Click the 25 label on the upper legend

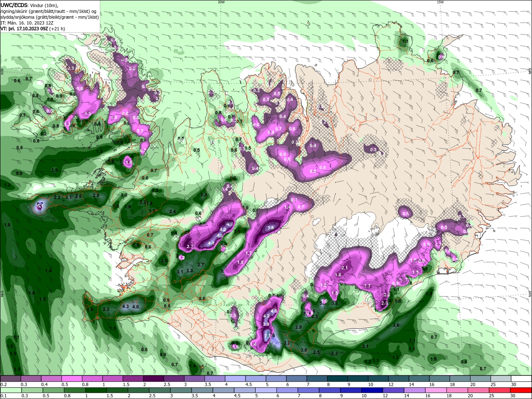pos(493,384)
